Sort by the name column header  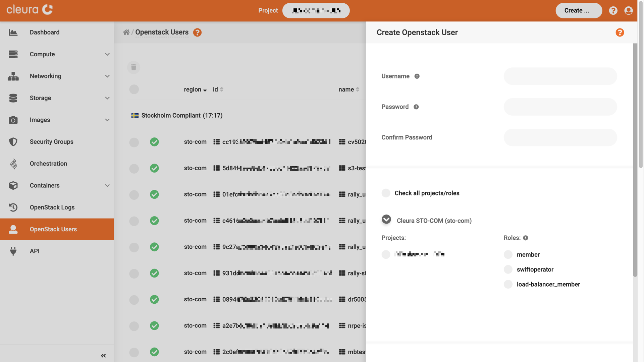(349, 89)
